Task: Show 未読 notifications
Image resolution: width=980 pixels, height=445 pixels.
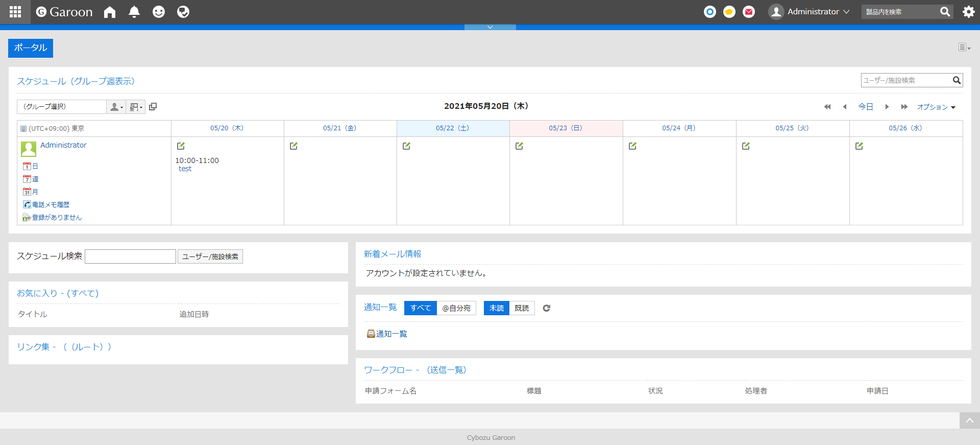Action: coord(497,308)
